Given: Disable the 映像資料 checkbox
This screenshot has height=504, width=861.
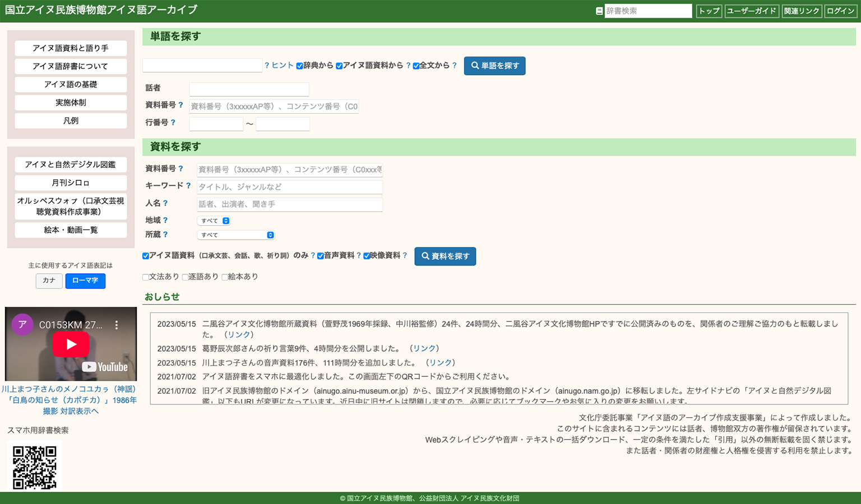Looking at the screenshot, I should pyautogui.click(x=366, y=255).
